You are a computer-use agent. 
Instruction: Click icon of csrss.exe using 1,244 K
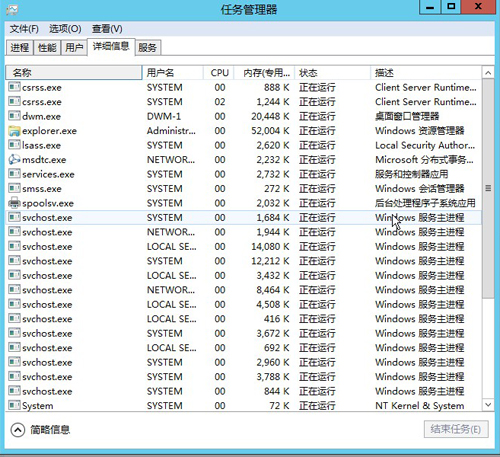click(x=14, y=101)
